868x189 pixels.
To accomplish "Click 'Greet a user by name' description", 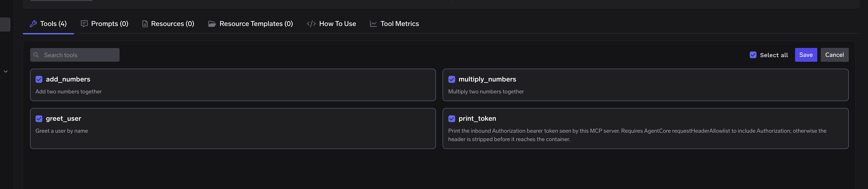I will tap(62, 131).
